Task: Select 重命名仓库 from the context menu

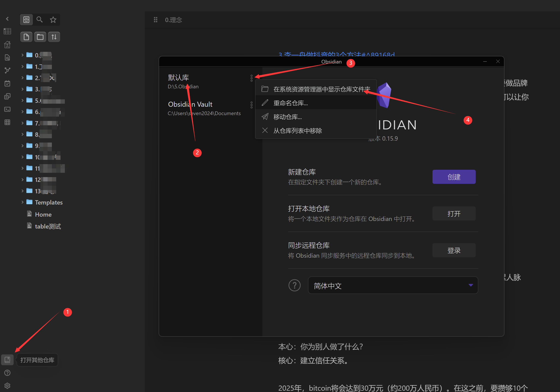Action: click(290, 103)
